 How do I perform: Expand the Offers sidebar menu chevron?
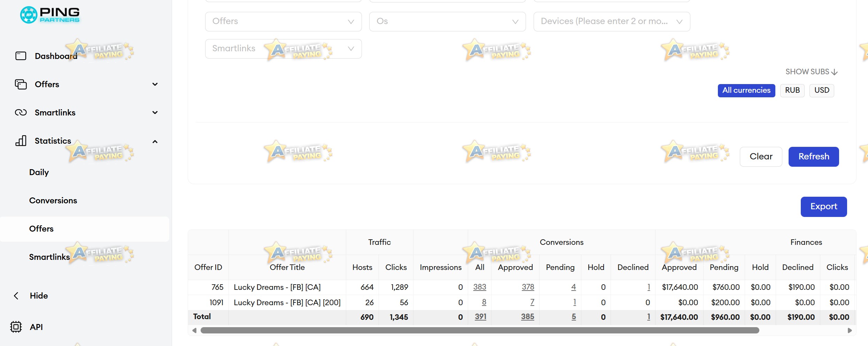pyautogui.click(x=155, y=84)
